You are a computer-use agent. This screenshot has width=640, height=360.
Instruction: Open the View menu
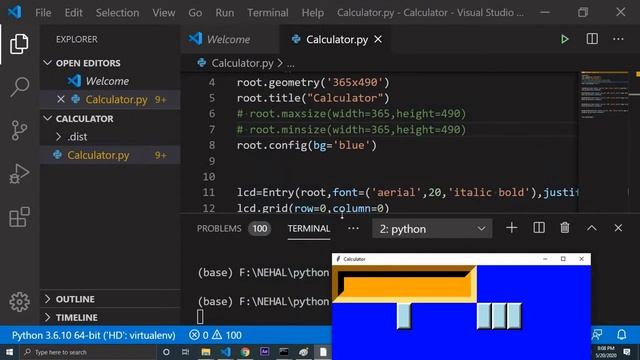(x=164, y=13)
